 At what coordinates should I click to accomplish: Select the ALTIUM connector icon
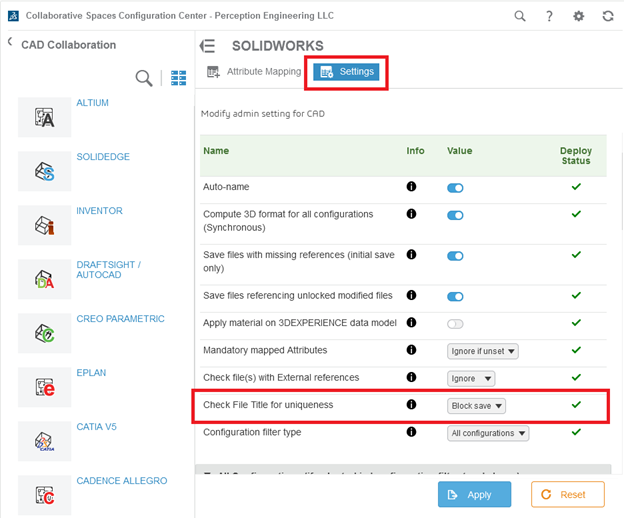coord(45,117)
